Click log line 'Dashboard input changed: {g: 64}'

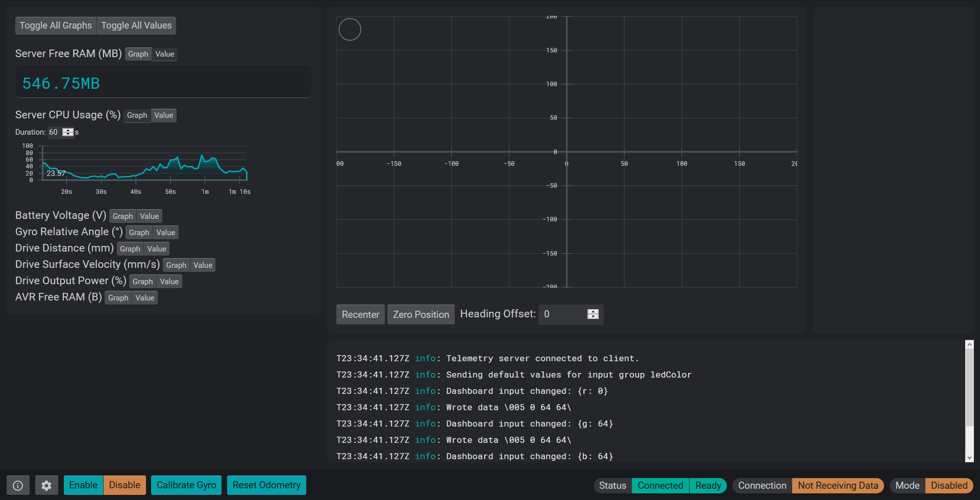pos(475,424)
